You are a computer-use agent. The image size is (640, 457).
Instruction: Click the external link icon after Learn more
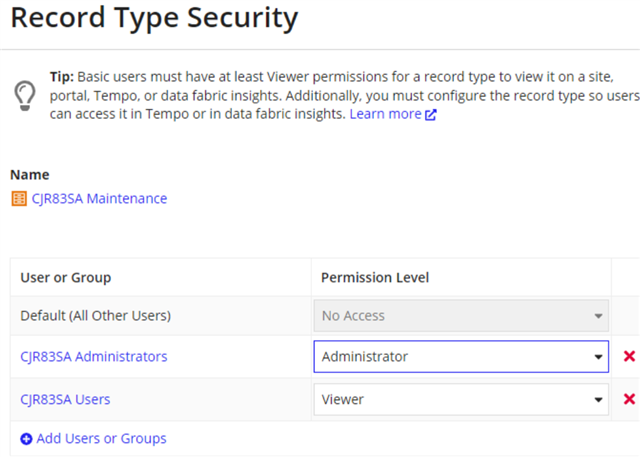pyautogui.click(x=431, y=115)
